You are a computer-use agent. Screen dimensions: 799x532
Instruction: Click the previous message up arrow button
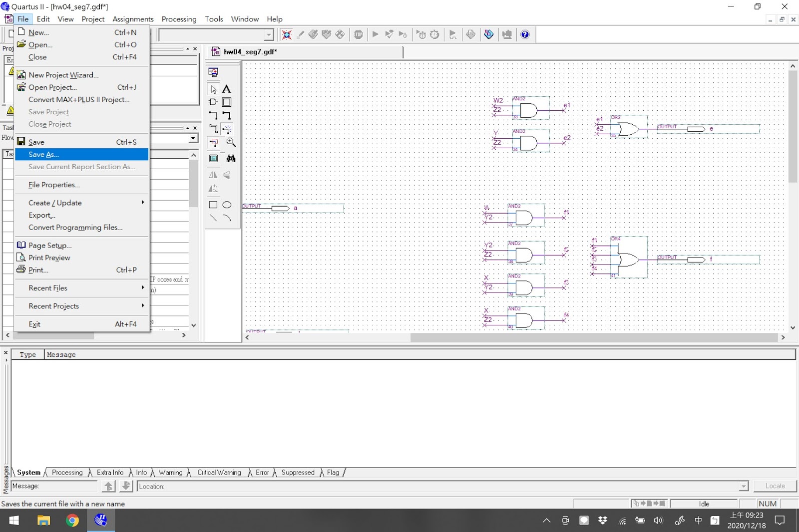(x=108, y=486)
